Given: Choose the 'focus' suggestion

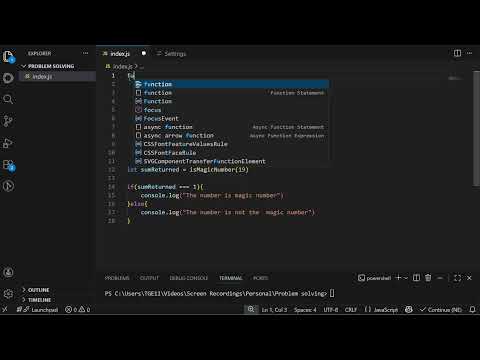Looking at the screenshot, I should click(x=231, y=110).
